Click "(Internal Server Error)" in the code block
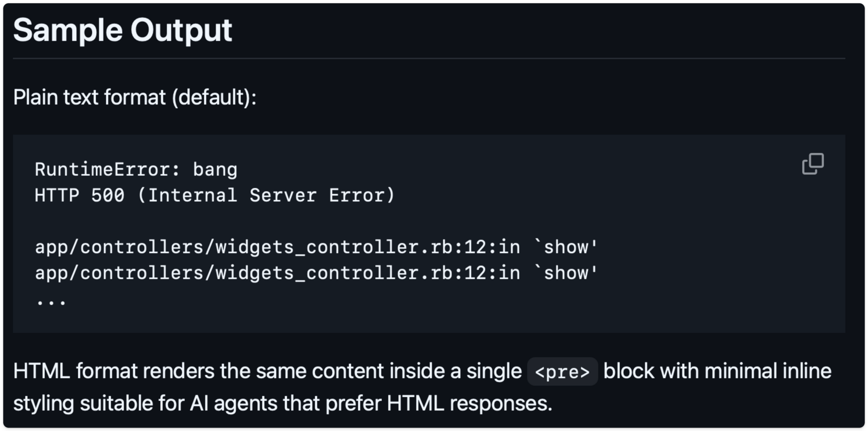This screenshot has height=431, width=868. pos(266,195)
